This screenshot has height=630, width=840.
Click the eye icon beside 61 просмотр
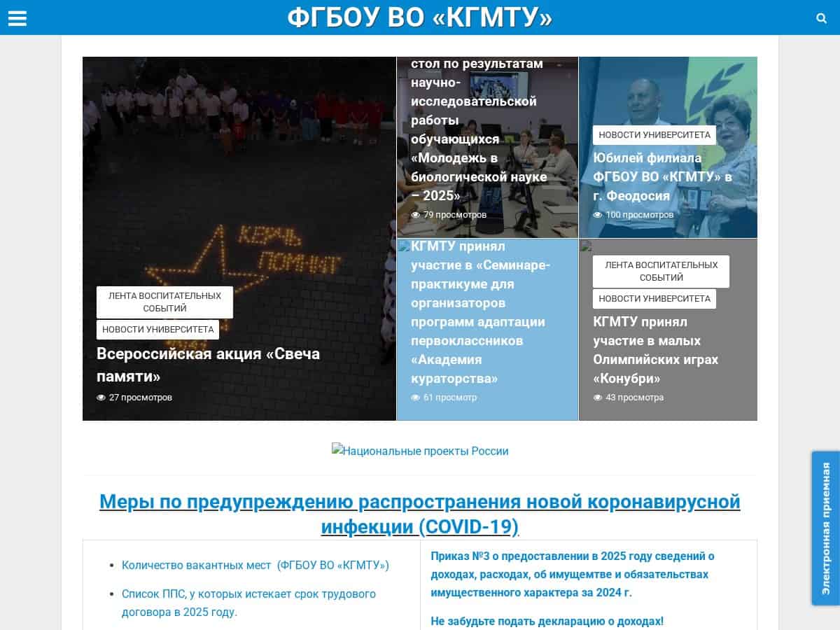[x=415, y=398]
